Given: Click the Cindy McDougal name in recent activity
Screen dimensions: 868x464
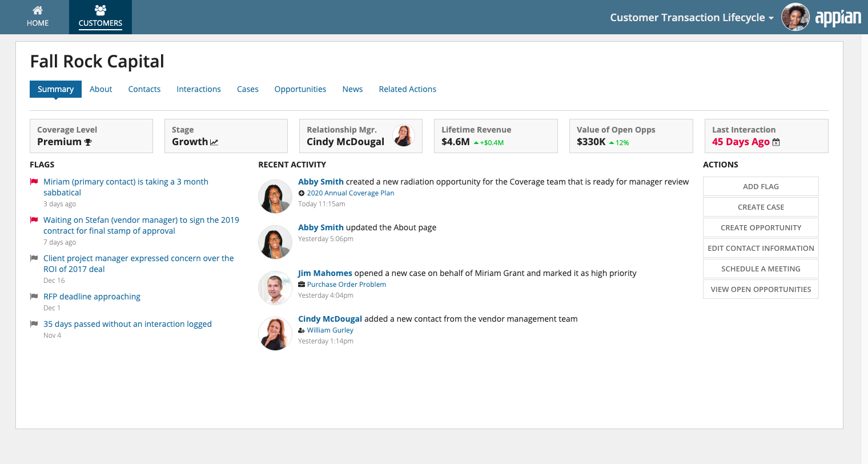Looking at the screenshot, I should [x=330, y=319].
